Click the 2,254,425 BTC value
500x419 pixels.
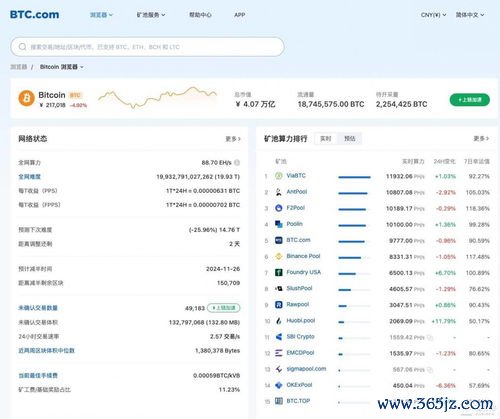click(x=402, y=104)
